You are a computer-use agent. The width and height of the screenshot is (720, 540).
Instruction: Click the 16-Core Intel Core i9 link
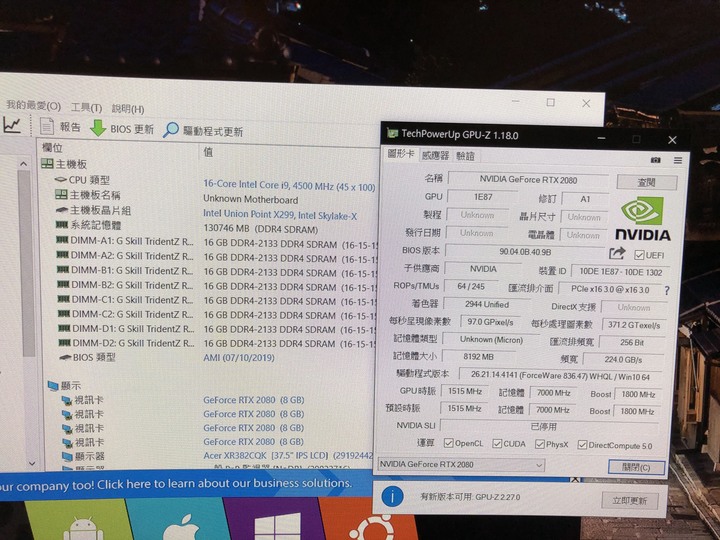pyautogui.click(x=289, y=185)
